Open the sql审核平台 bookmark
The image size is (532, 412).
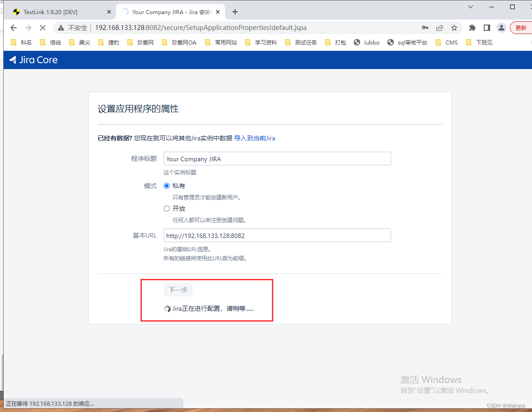407,42
